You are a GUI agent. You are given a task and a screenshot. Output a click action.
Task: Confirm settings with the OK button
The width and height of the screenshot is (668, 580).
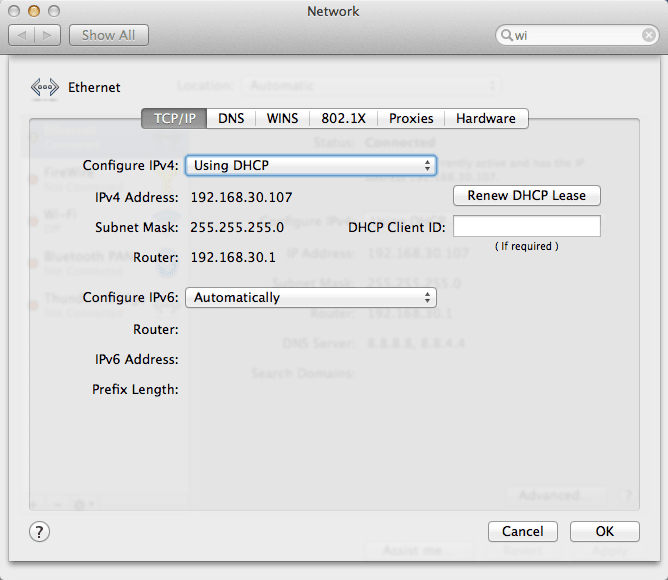(x=604, y=531)
